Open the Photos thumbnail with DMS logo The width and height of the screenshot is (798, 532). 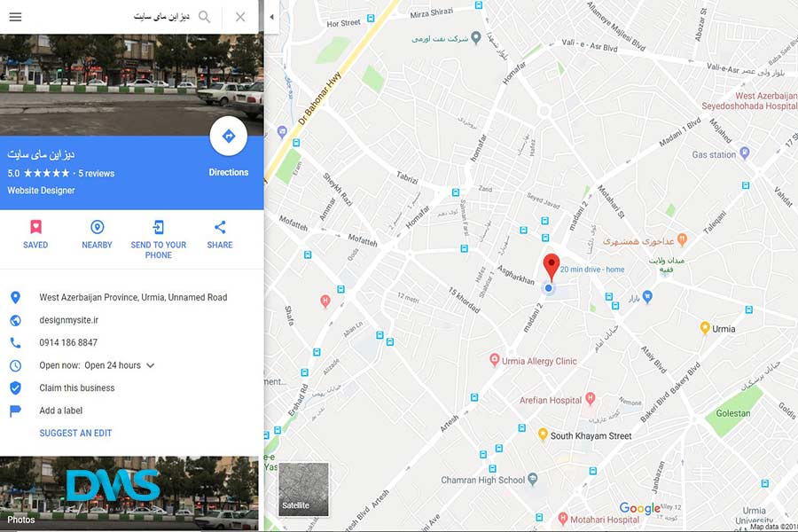point(129,493)
